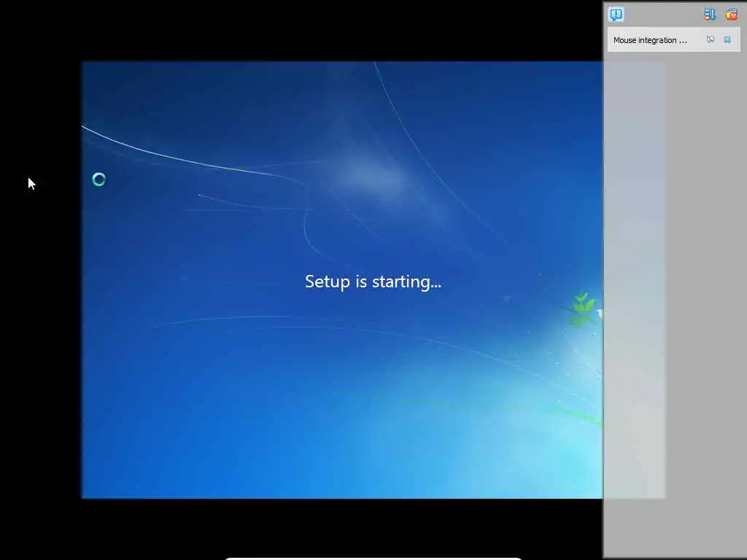Toggle the VirtualBox notification center icon
Image resolution: width=747 pixels, height=560 pixels.
click(616, 15)
